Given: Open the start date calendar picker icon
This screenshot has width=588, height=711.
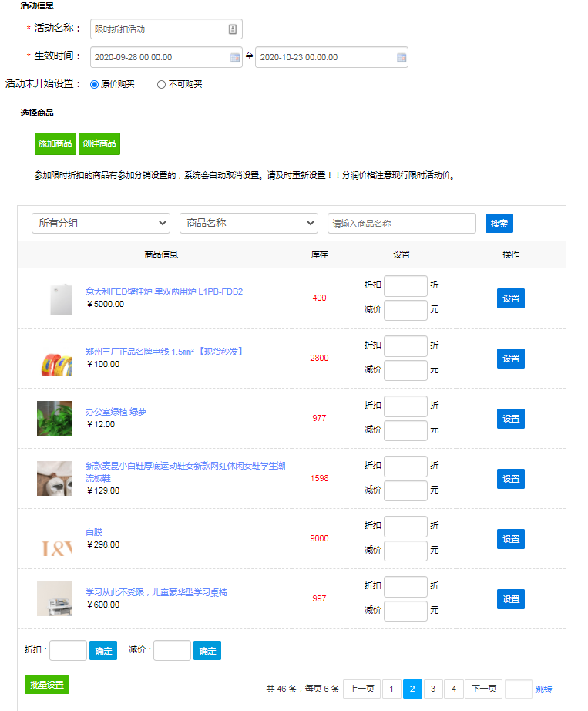Looking at the screenshot, I should point(234,57).
